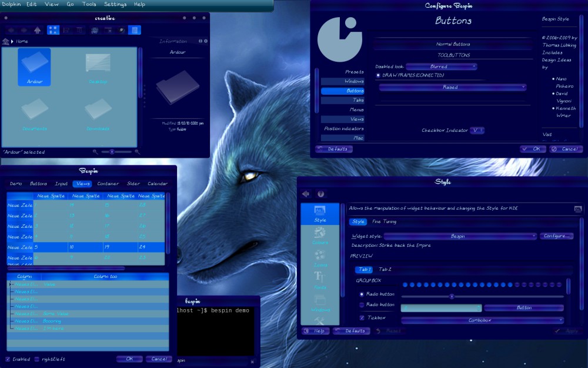This screenshot has width=588, height=368.
Task: Click the Home breadcrumb arrow in Dolphin
Action: 12,41
